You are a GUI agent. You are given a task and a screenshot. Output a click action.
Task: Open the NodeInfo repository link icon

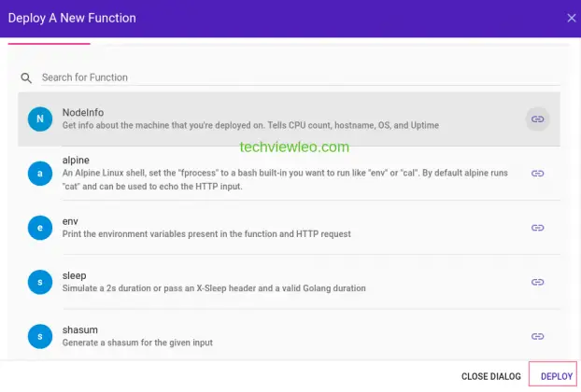(x=537, y=119)
